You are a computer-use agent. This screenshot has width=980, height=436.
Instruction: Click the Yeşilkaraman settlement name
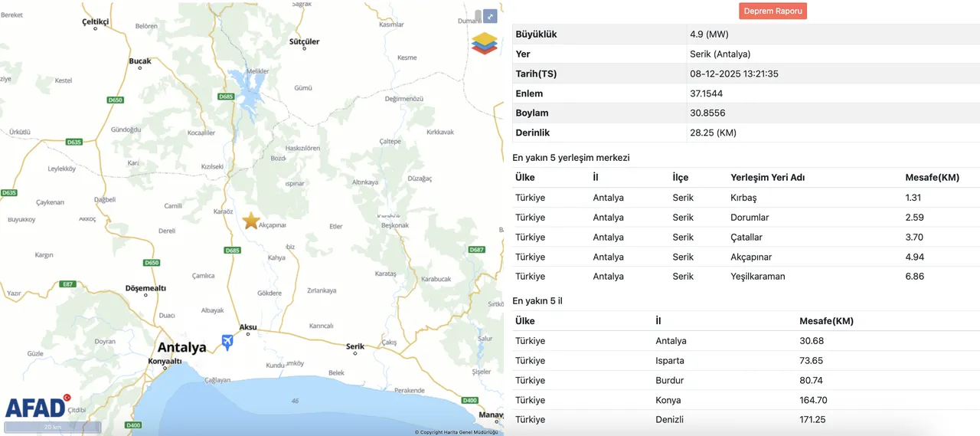(758, 276)
